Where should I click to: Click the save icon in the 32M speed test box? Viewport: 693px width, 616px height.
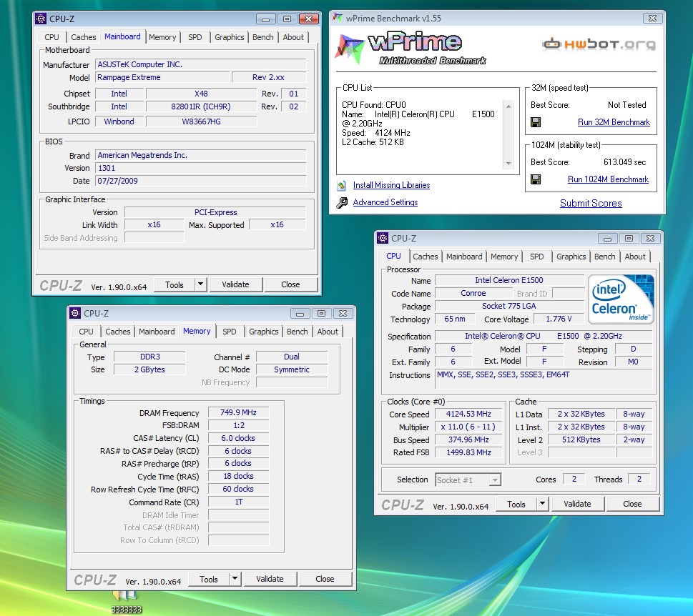click(x=536, y=122)
